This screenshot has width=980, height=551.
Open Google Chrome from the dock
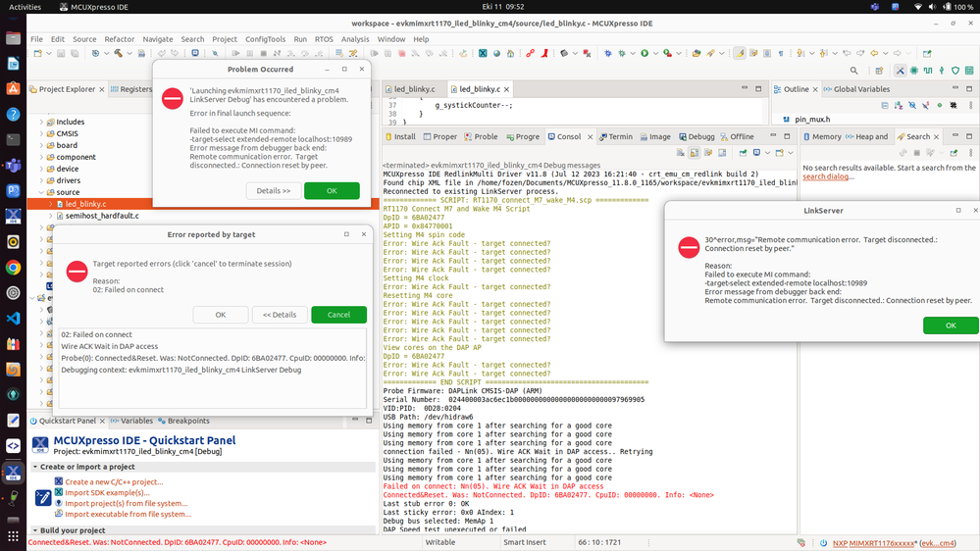click(x=13, y=268)
